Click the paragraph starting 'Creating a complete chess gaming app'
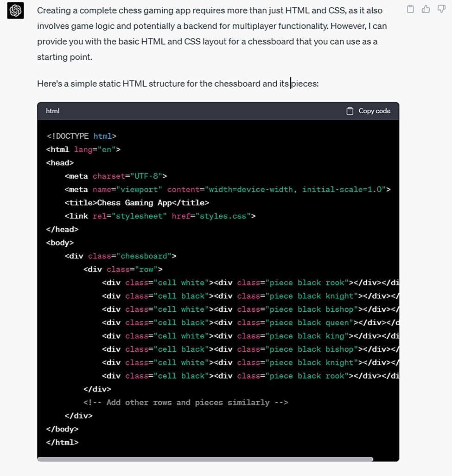 pos(212,34)
